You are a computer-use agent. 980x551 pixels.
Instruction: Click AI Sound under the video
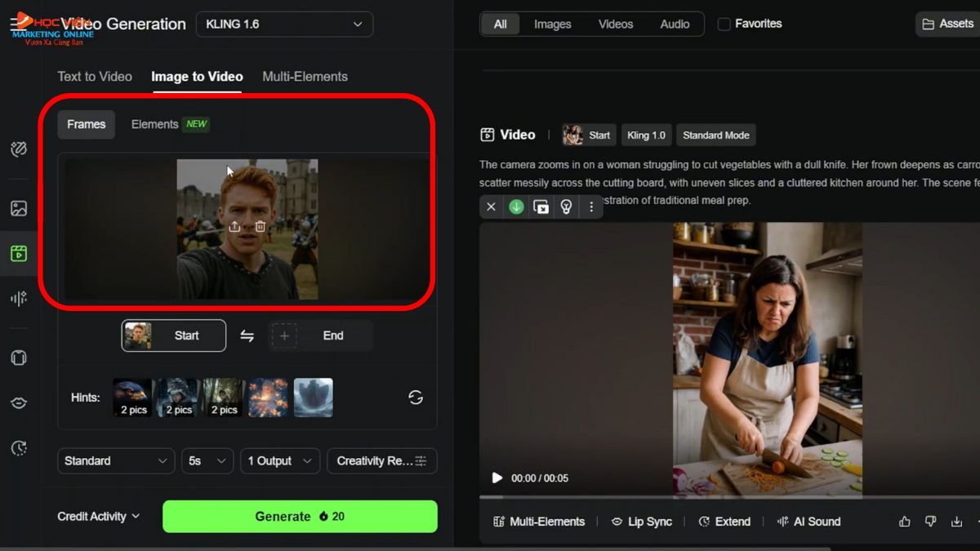click(808, 522)
